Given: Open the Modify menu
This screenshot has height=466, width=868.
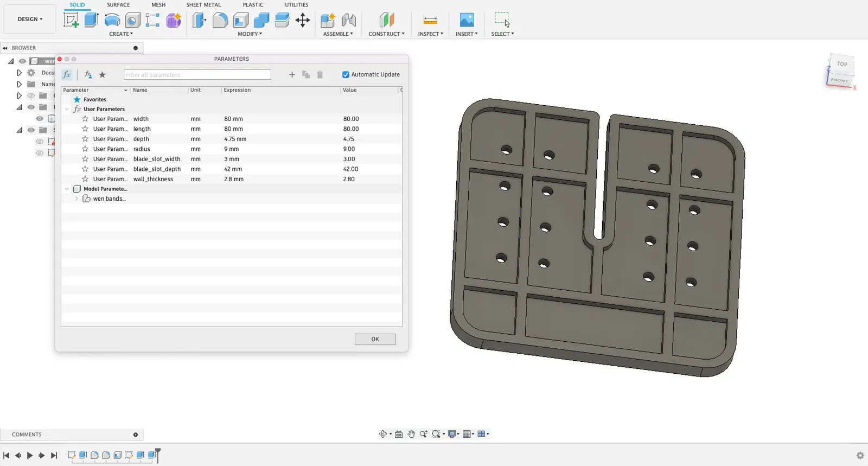Looking at the screenshot, I should pyautogui.click(x=250, y=34).
